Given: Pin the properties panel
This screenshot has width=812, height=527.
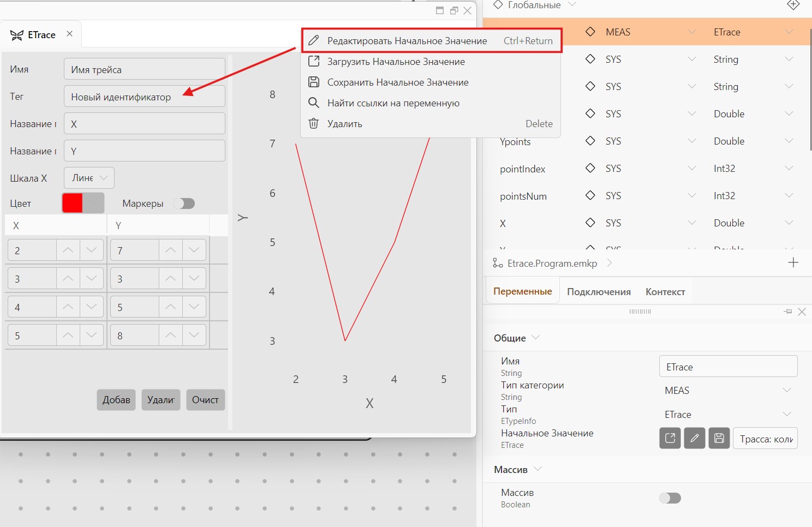Looking at the screenshot, I should point(788,312).
